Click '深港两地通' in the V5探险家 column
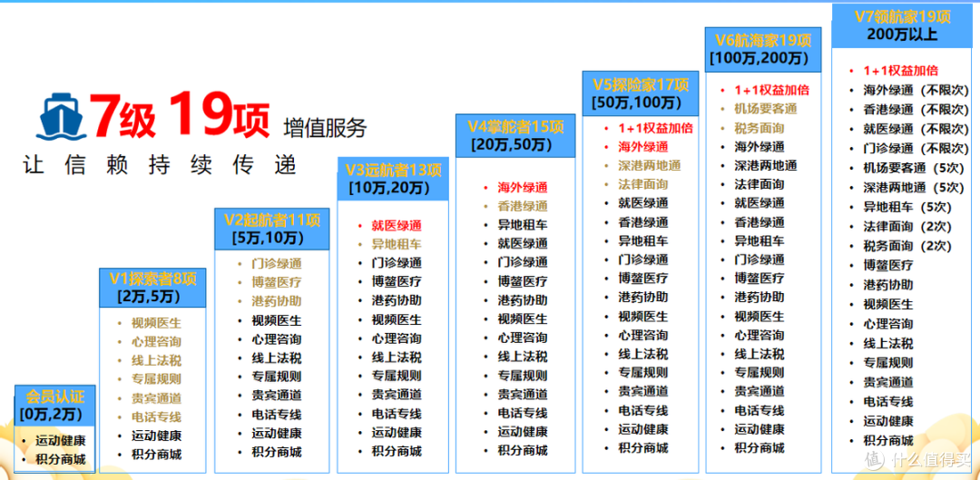Viewport: 980px width, 480px height. coord(650,166)
